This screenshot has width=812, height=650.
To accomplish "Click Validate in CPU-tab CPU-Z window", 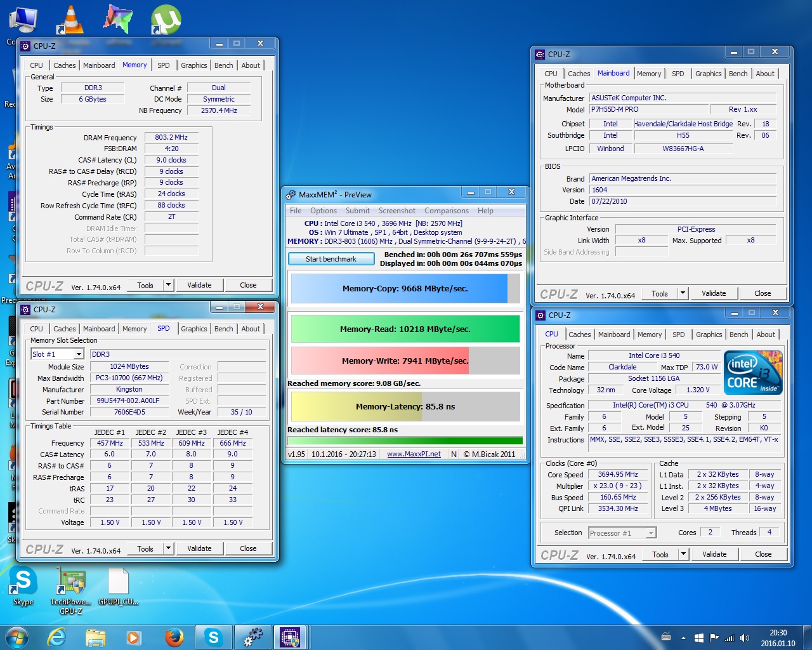I will (714, 554).
